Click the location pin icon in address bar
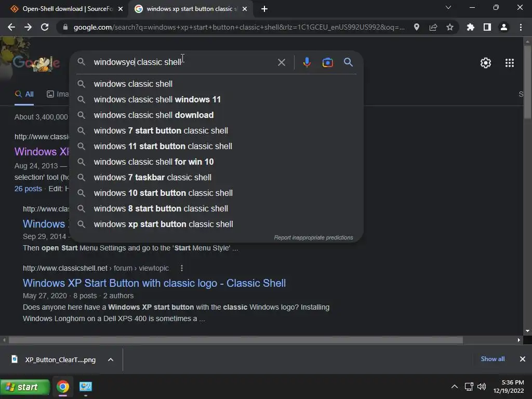The image size is (532, 399). coord(416,27)
